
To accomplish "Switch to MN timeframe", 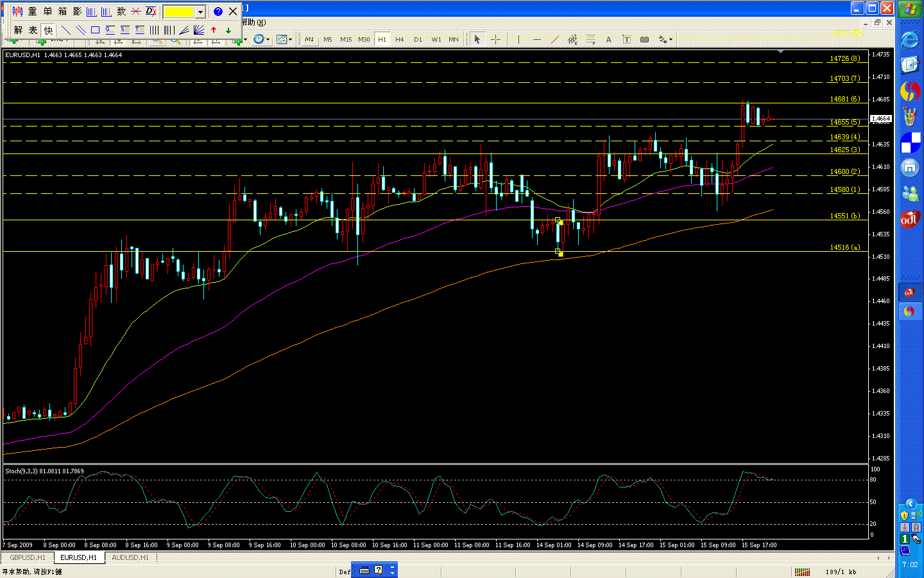I will [x=454, y=40].
